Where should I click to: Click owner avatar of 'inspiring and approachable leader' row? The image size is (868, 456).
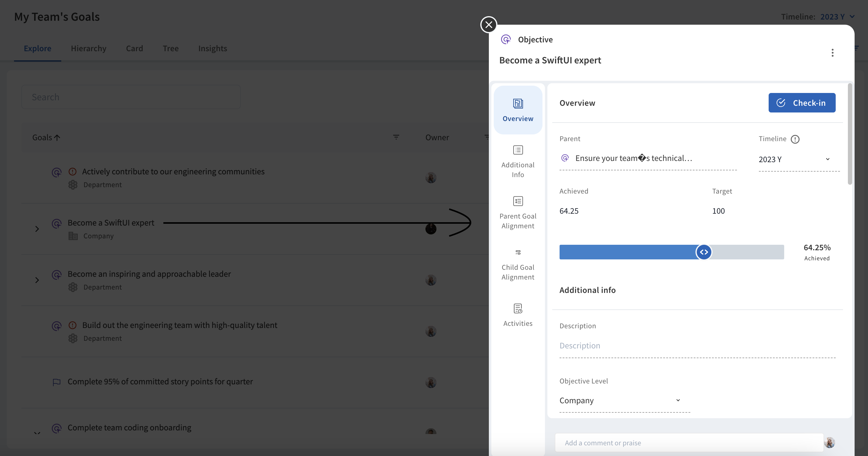431,280
